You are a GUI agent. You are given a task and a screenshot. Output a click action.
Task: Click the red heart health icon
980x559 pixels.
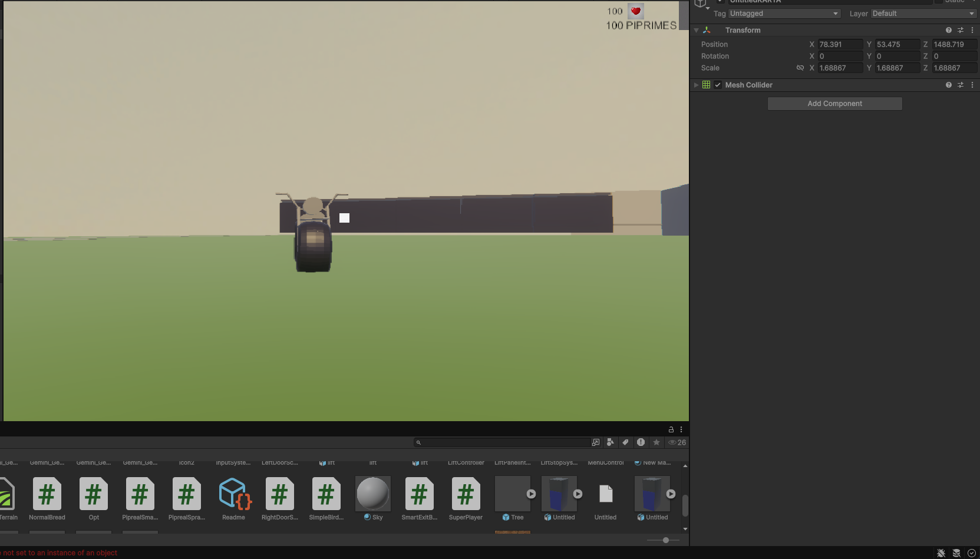[636, 11]
